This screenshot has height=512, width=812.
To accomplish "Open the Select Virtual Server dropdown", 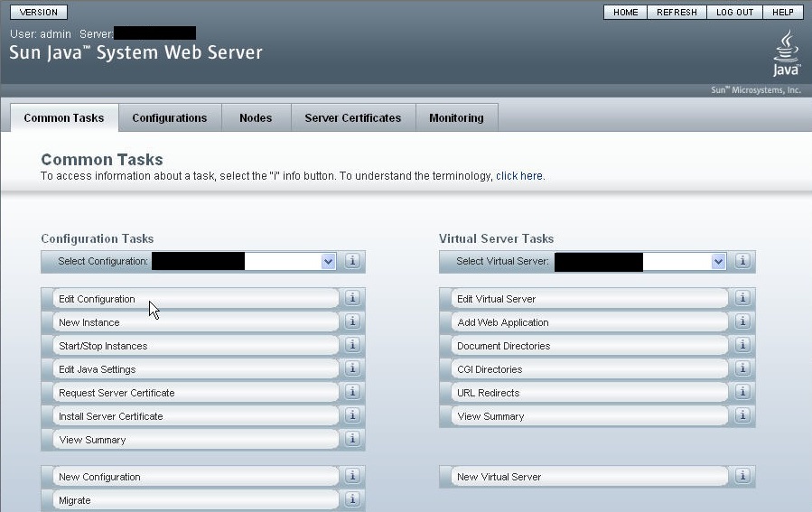I will 718,261.
